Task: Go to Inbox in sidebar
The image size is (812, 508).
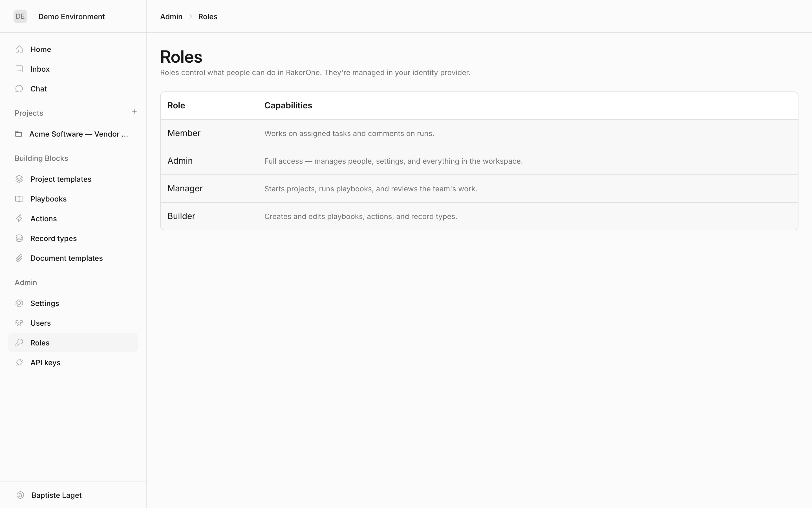Action: coord(73,69)
